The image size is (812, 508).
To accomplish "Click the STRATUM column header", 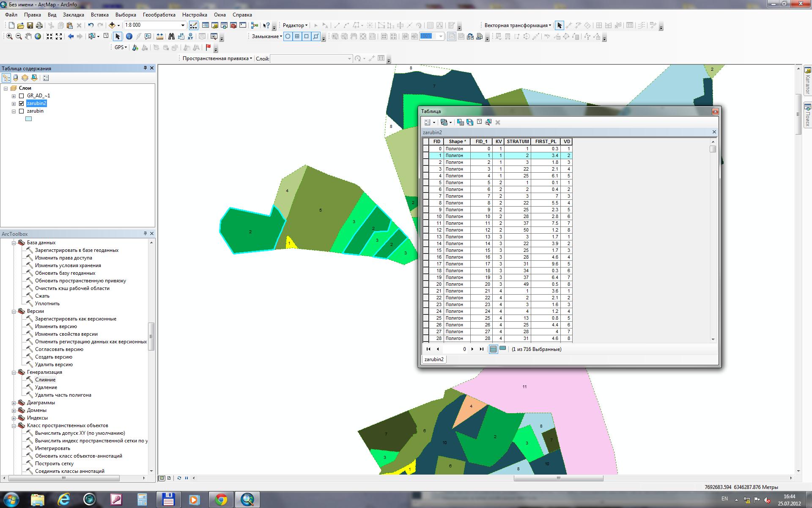I will click(x=518, y=142).
